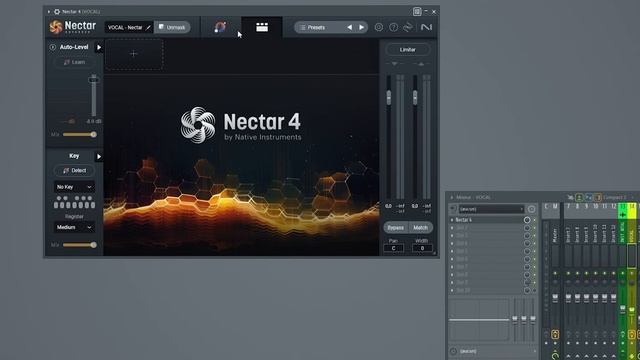640x360 pixels.
Task: Click the mixer input source circle icon
Action: [x=531, y=209]
